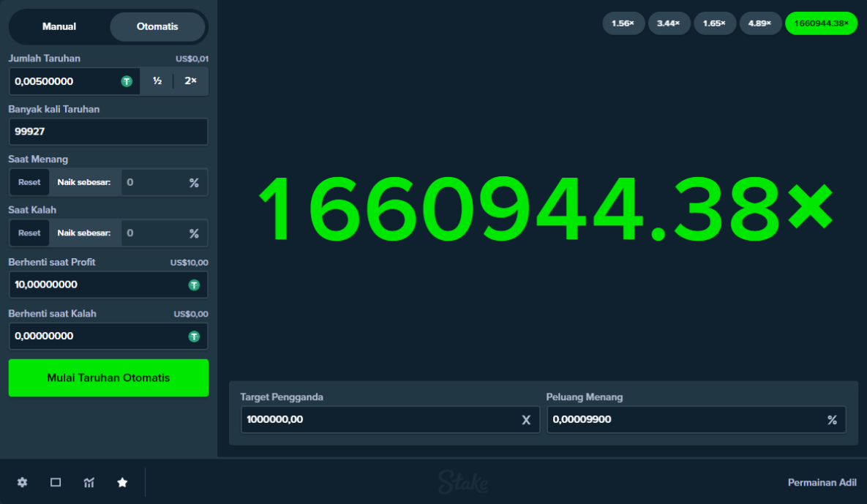Focus the Berhenti saat Kalah field
Image resolution: width=867 pixels, height=504 pixels.
coord(108,336)
